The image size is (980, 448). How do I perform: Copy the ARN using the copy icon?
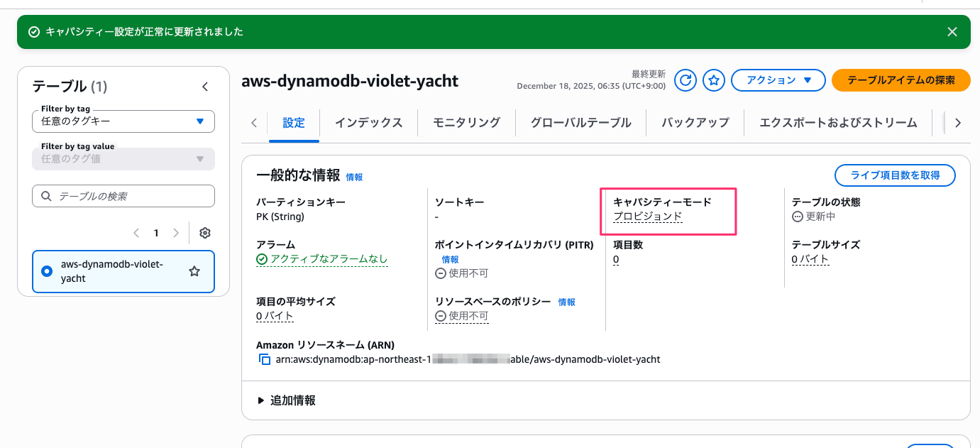click(265, 360)
